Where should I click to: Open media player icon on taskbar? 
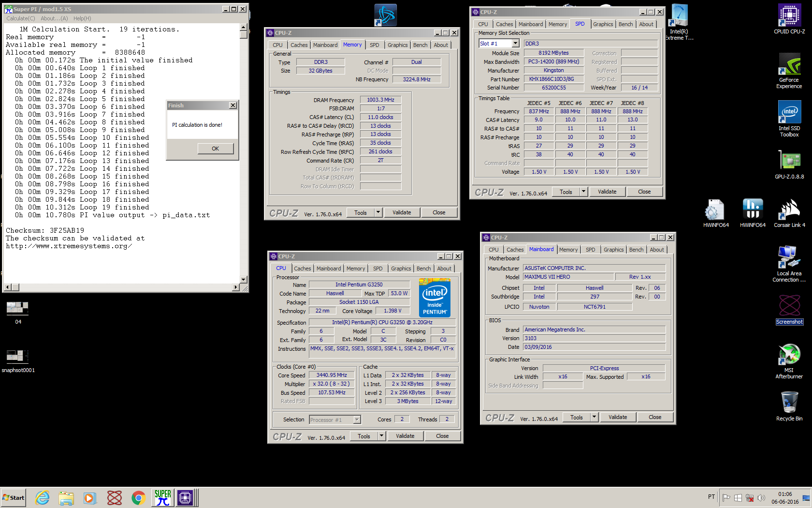coord(89,498)
